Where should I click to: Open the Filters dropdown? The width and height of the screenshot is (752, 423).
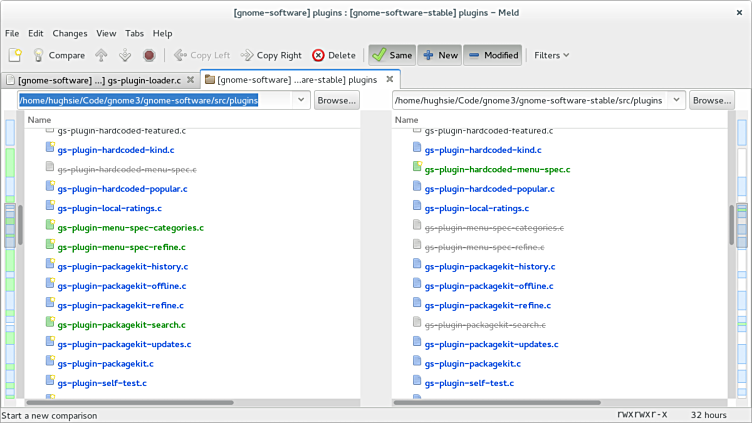[x=551, y=55]
